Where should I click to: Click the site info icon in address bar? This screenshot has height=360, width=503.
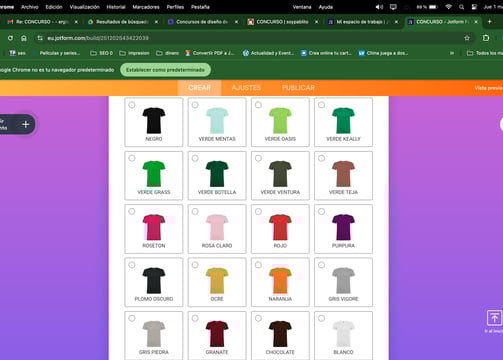40,38
